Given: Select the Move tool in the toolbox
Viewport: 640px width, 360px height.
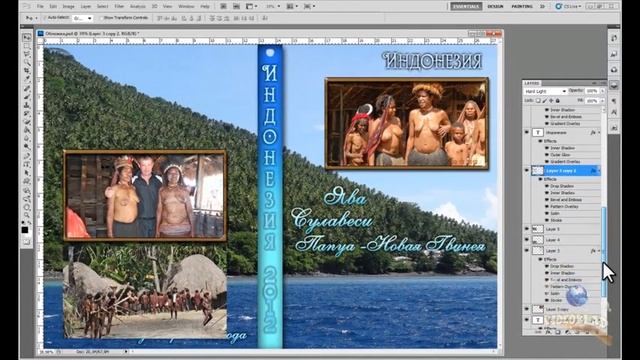Looking at the screenshot, I should (27, 38).
